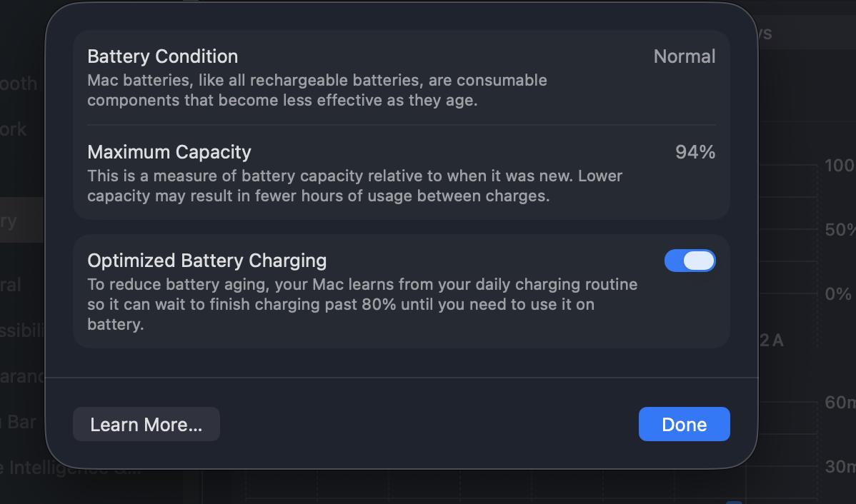Open Accessibility in the dimmed sidebar
This screenshot has height=504, width=856.
pos(21,330)
